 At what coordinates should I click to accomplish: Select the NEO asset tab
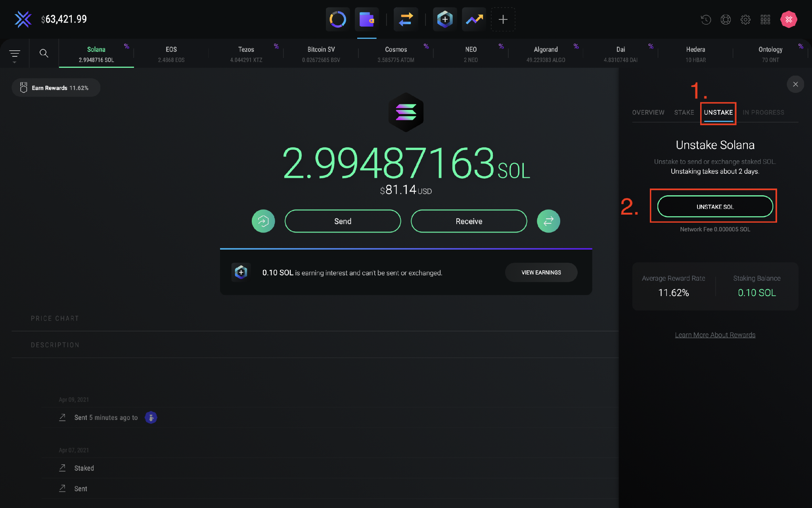[x=471, y=54]
